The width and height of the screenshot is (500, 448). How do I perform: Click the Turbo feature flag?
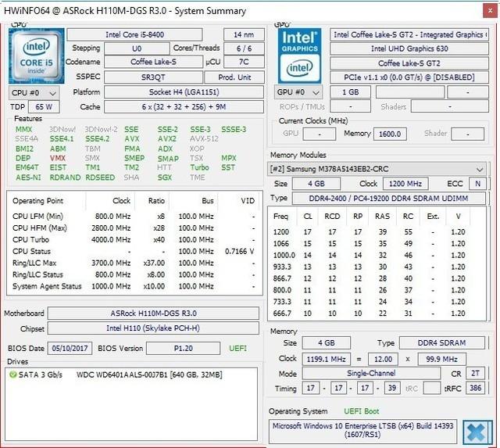pyautogui.click(x=200, y=167)
